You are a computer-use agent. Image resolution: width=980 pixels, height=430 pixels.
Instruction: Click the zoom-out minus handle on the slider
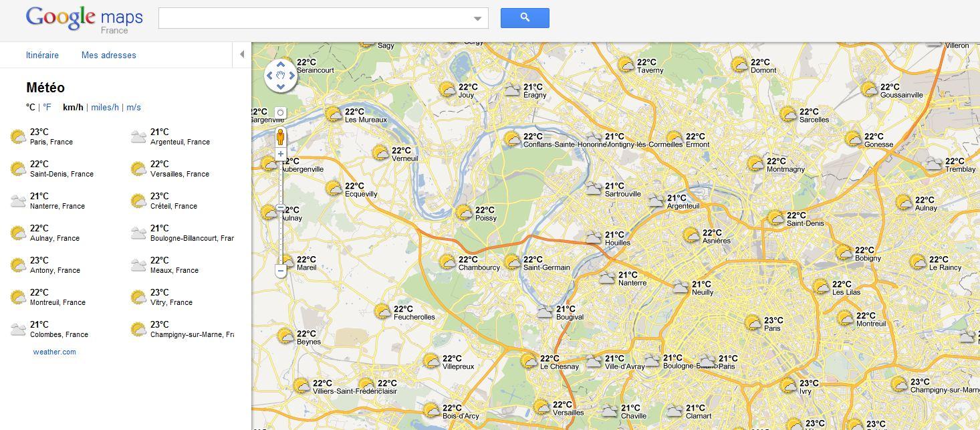(280, 272)
